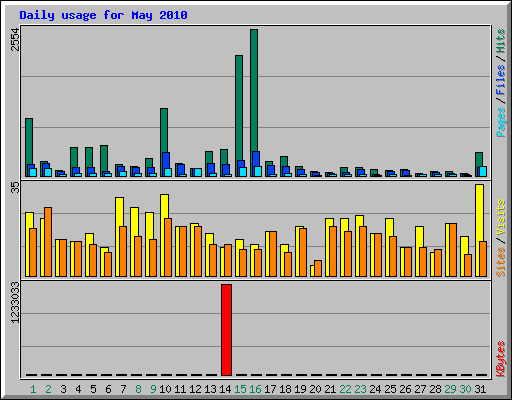
Task: Click the day "23" axis label
Action: (360, 389)
